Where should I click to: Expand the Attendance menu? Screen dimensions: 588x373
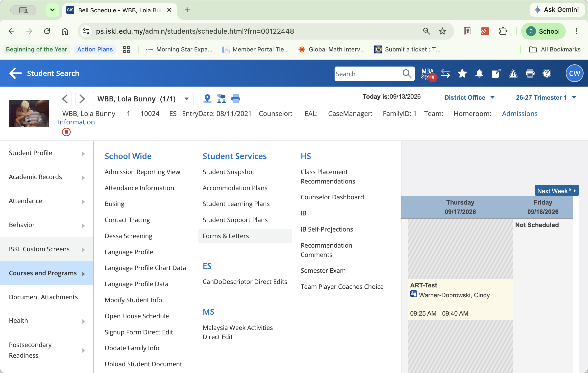[47, 201]
